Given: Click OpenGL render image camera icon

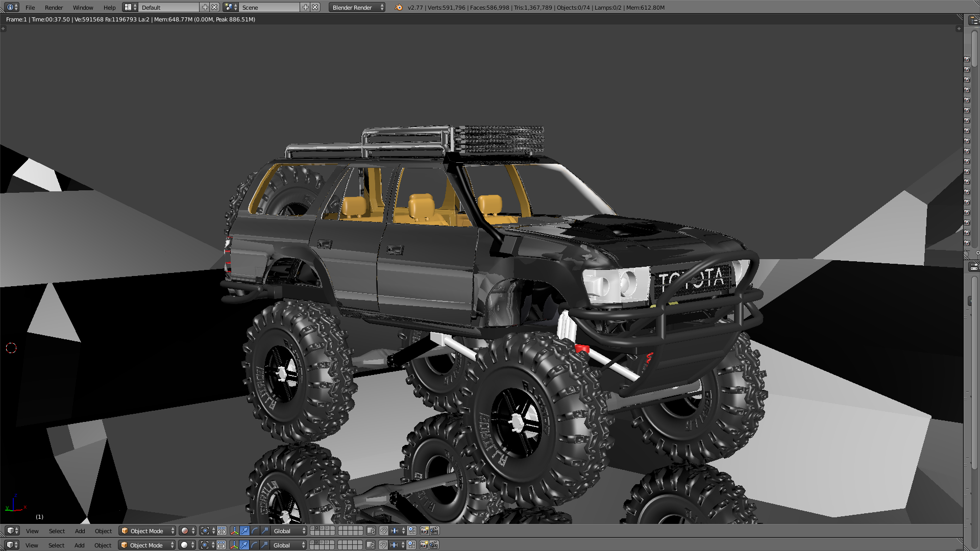Looking at the screenshot, I should point(424,531).
